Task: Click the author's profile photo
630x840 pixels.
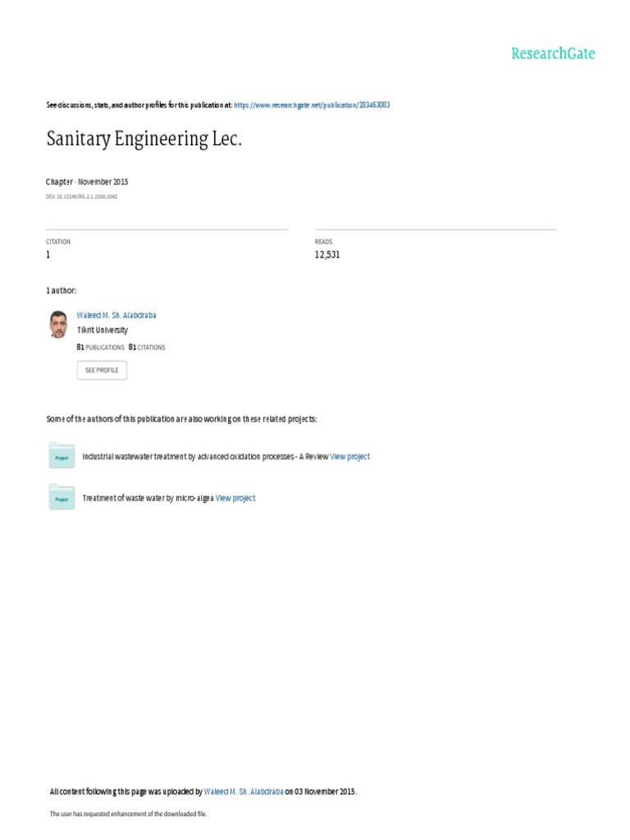Action: click(57, 324)
